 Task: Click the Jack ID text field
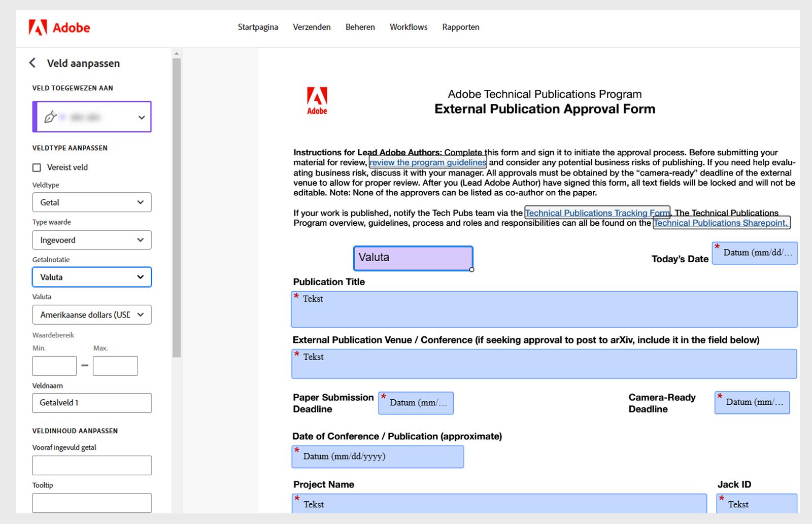pos(757,504)
